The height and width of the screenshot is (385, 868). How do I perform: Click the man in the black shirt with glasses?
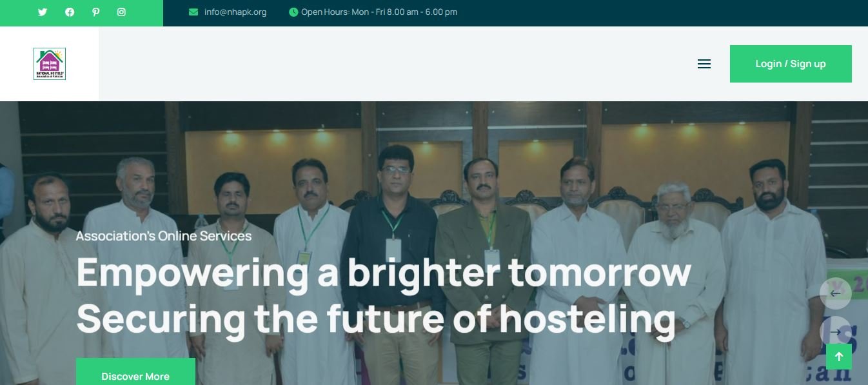click(x=393, y=258)
